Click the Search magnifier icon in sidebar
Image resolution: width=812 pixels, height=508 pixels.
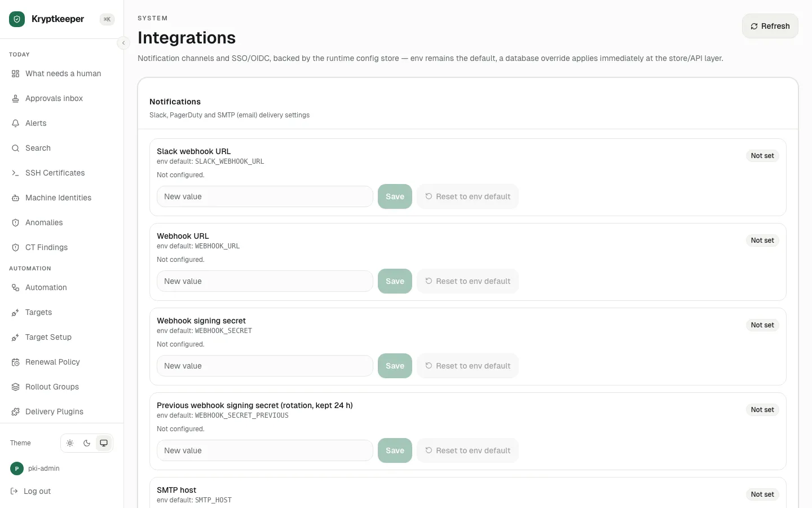point(16,148)
